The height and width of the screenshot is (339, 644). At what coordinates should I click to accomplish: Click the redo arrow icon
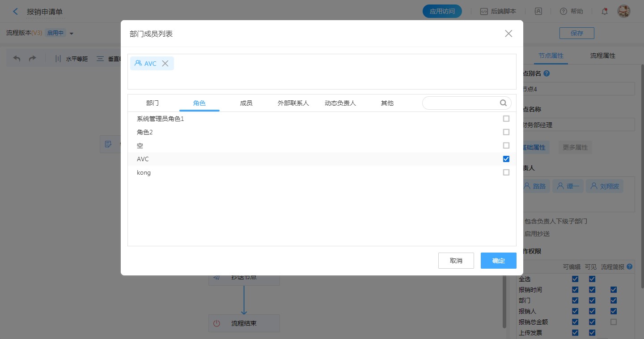click(x=32, y=59)
